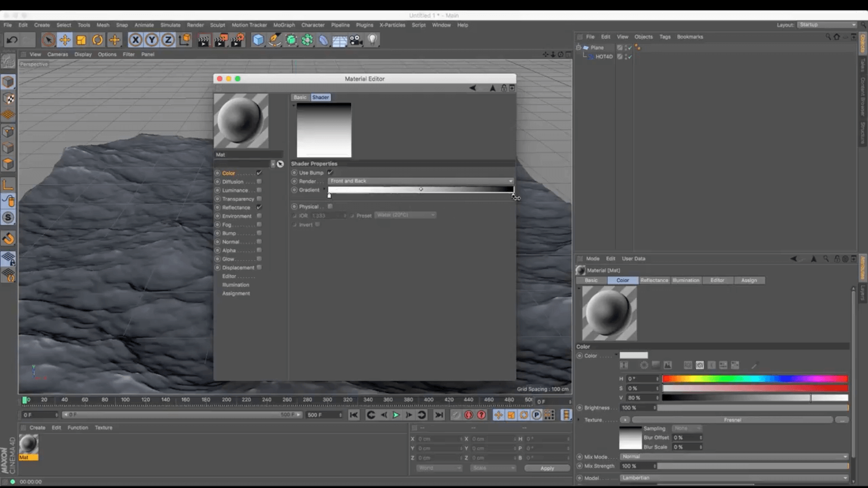
Task: Select the Move tool
Action: (x=65, y=40)
